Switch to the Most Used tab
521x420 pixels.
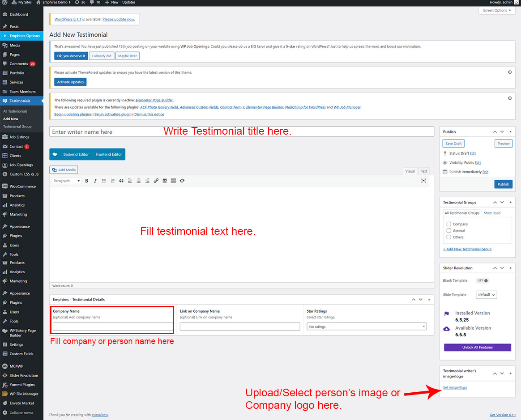coord(492,213)
